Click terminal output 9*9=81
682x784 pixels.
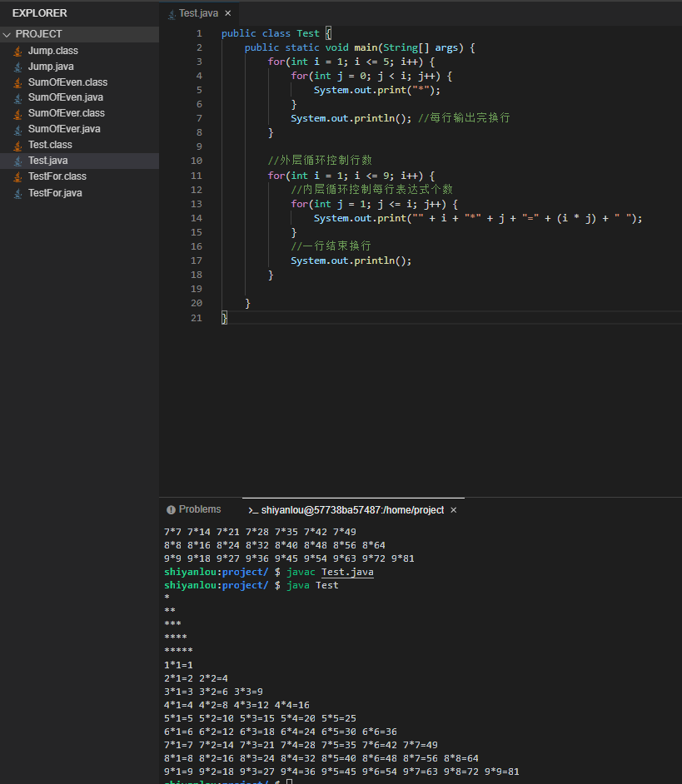(501, 772)
